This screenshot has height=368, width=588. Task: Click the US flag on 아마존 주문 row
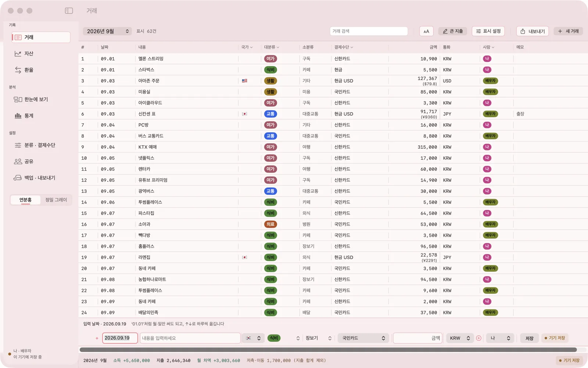coord(244,81)
